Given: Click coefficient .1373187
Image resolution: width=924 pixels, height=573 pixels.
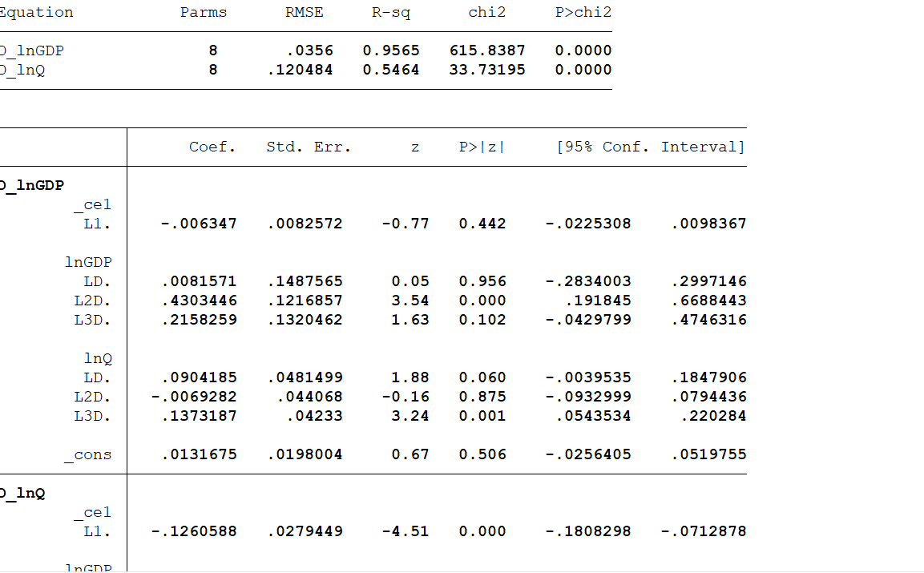Looking at the screenshot, I should click(x=199, y=416).
